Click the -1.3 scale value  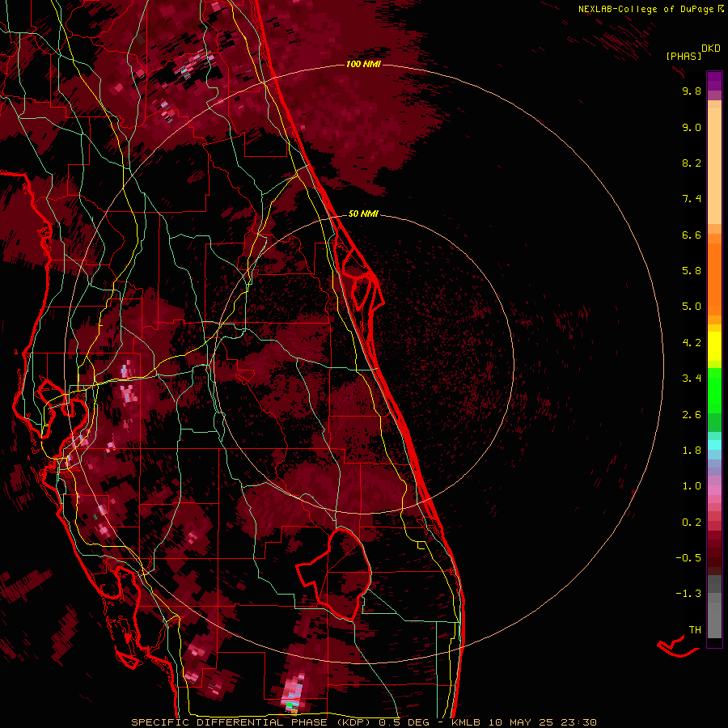click(688, 595)
